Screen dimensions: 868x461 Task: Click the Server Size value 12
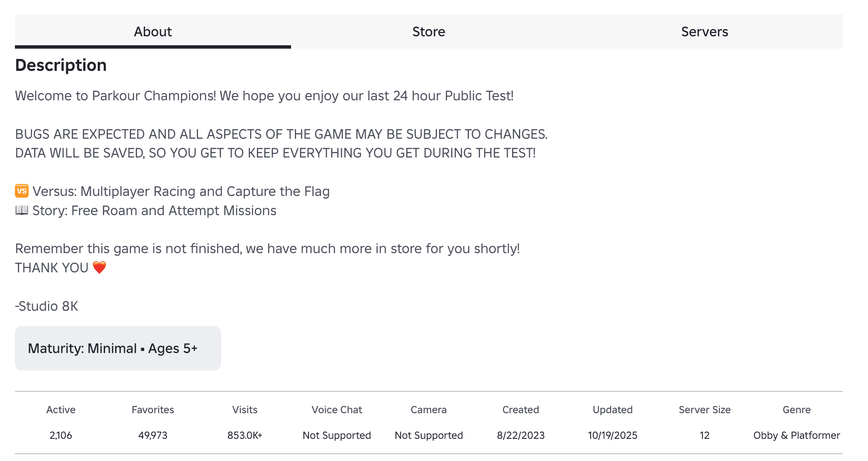click(x=704, y=435)
